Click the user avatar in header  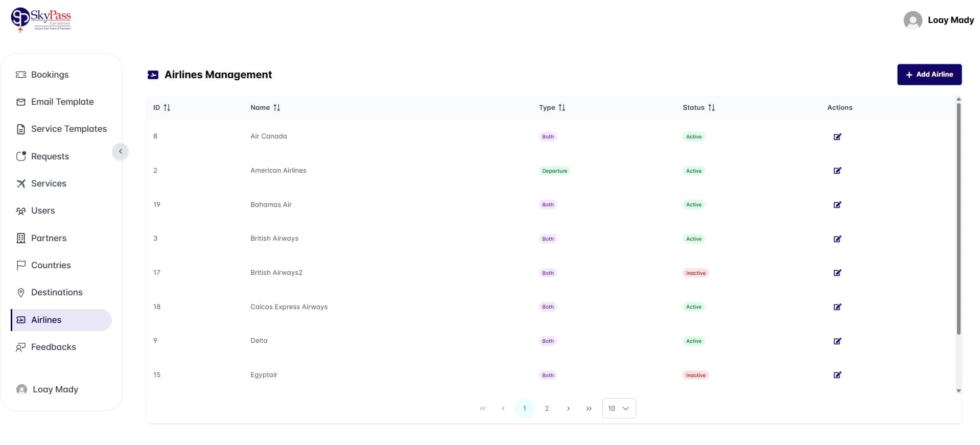pyautogui.click(x=913, y=20)
